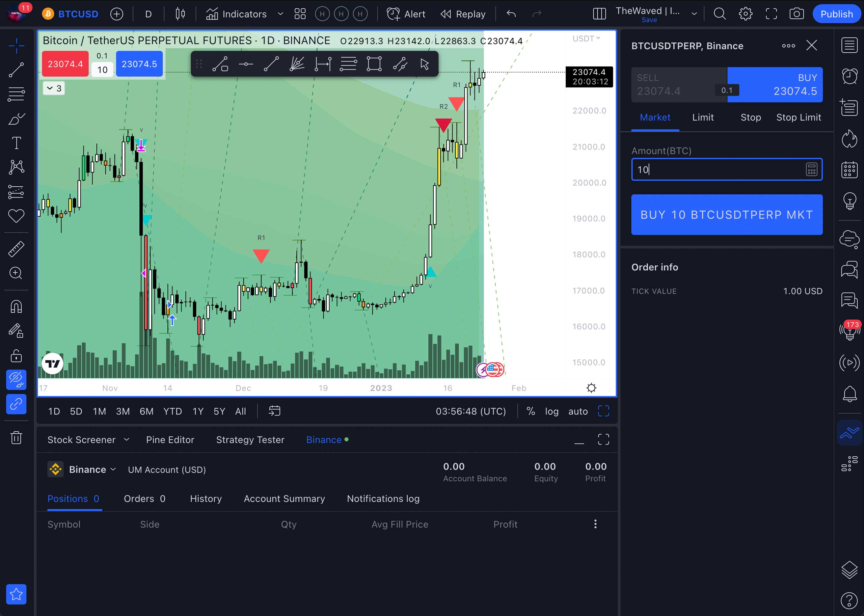Select the rectangle shape in floating toolbar

pos(374,64)
